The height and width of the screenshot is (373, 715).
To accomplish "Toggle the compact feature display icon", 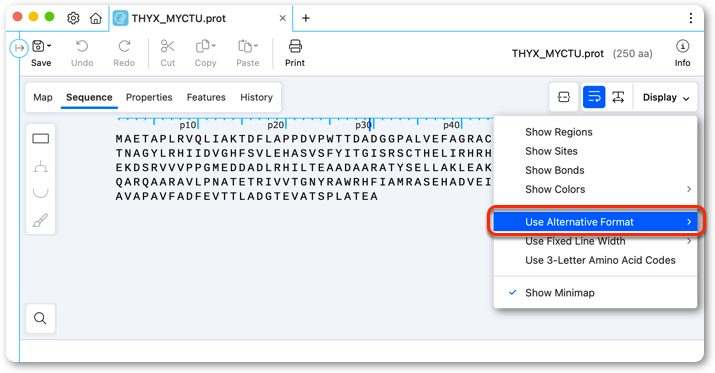I will click(564, 97).
